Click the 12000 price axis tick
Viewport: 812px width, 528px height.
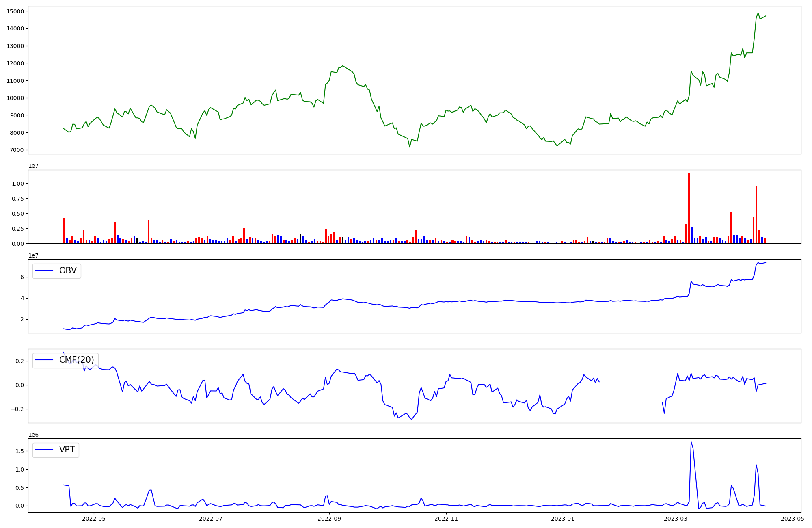pyautogui.click(x=15, y=63)
